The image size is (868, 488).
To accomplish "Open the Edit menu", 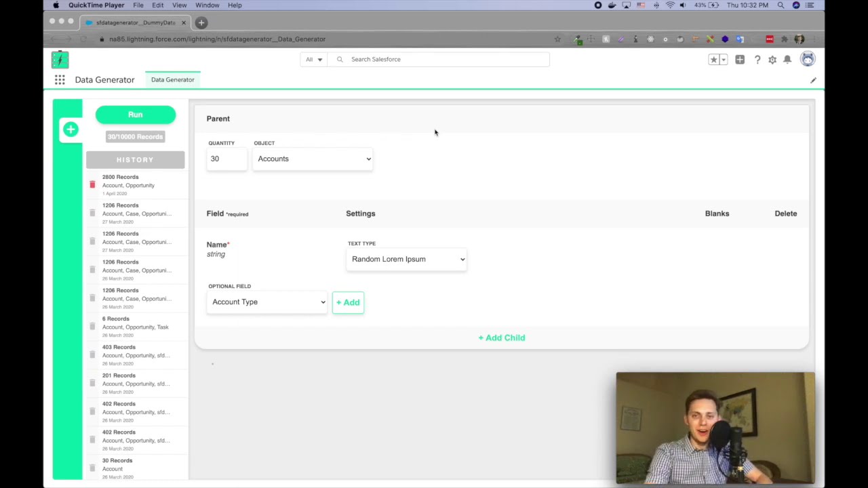I will pyautogui.click(x=157, y=5).
